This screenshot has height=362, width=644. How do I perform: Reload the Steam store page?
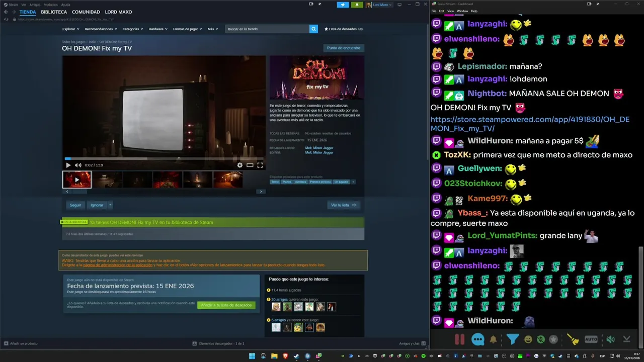(6, 19)
